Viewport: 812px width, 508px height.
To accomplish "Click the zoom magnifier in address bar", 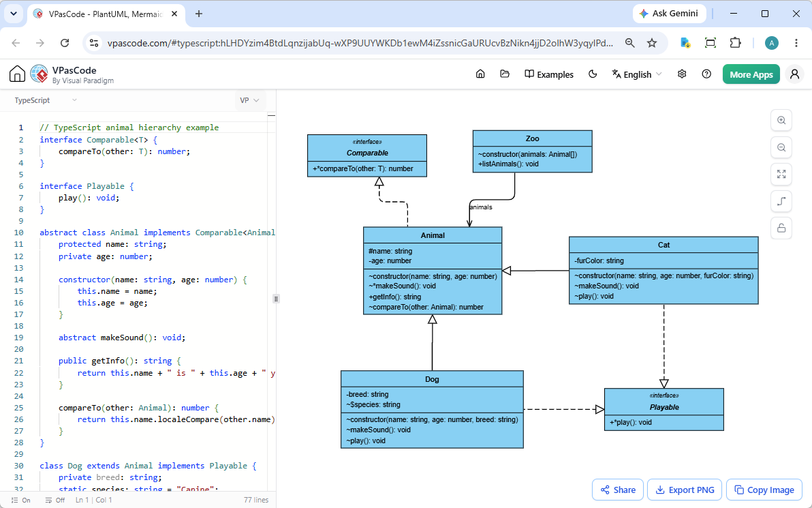I will pyautogui.click(x=629, y=43).
